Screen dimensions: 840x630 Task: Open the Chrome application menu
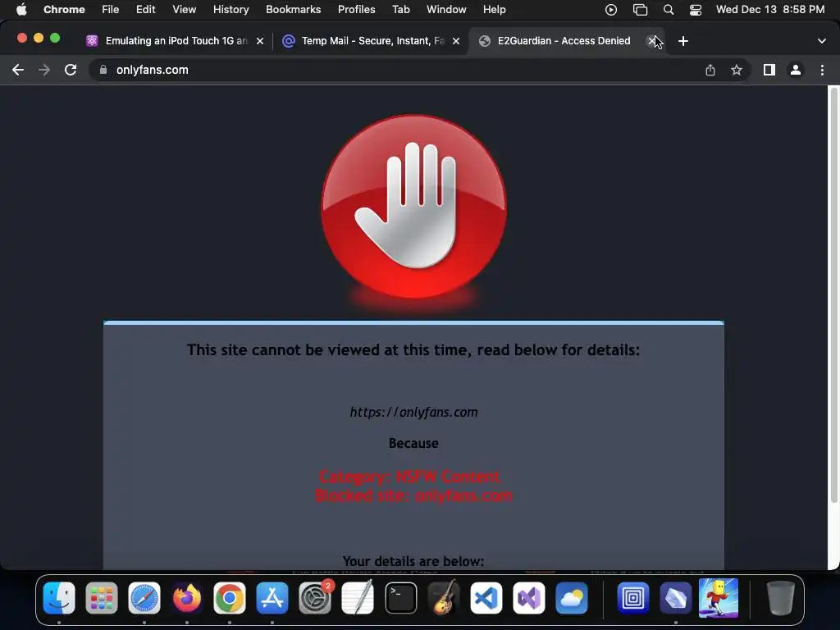64,10
